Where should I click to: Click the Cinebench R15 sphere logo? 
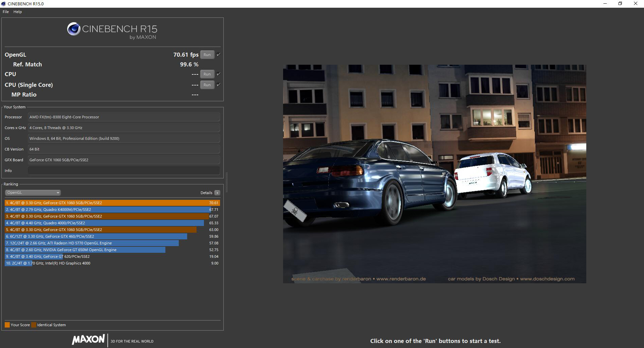click(73, 29)
